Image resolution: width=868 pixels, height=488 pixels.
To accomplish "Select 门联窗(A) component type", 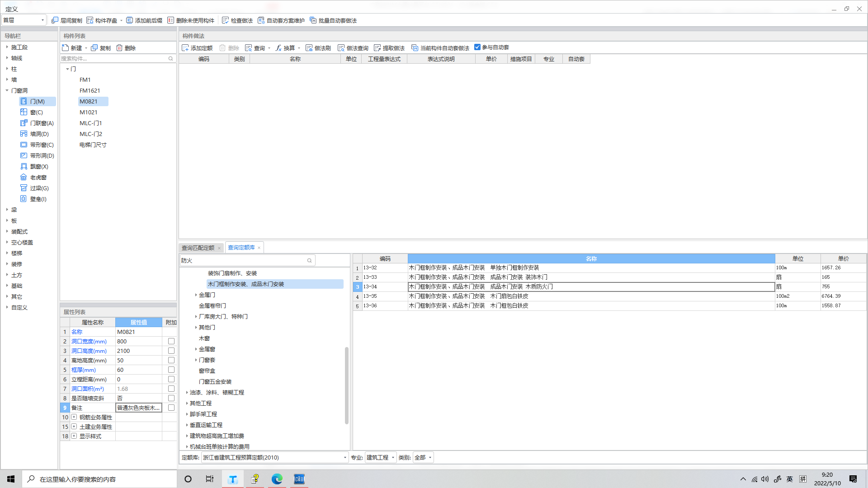I will pyautogui.click(x=37, y=123).
